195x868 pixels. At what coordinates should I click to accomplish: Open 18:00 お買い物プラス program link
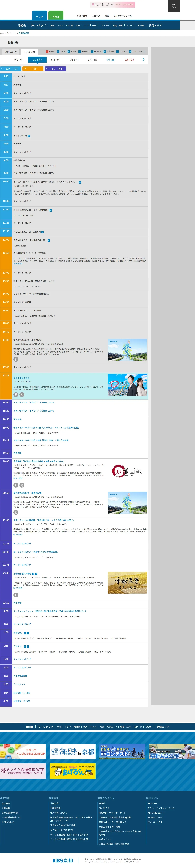(34, 402)
